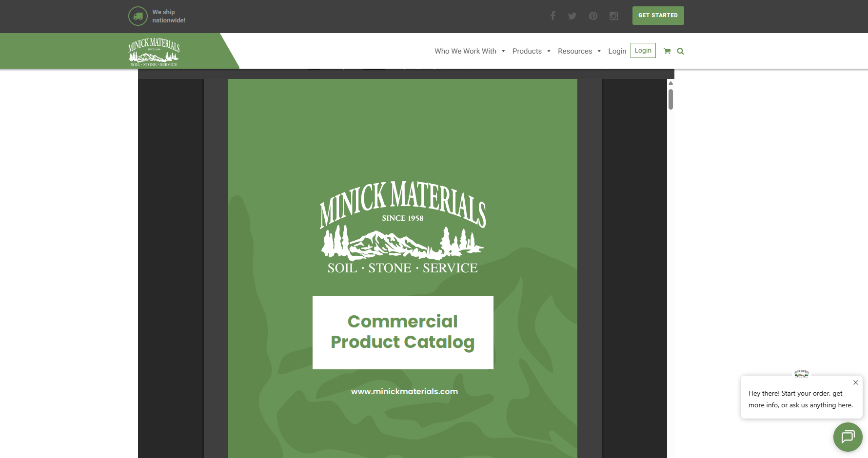
Task: Click the Commercial Product Catalog cover page
Action: click(x=403, y=268)
